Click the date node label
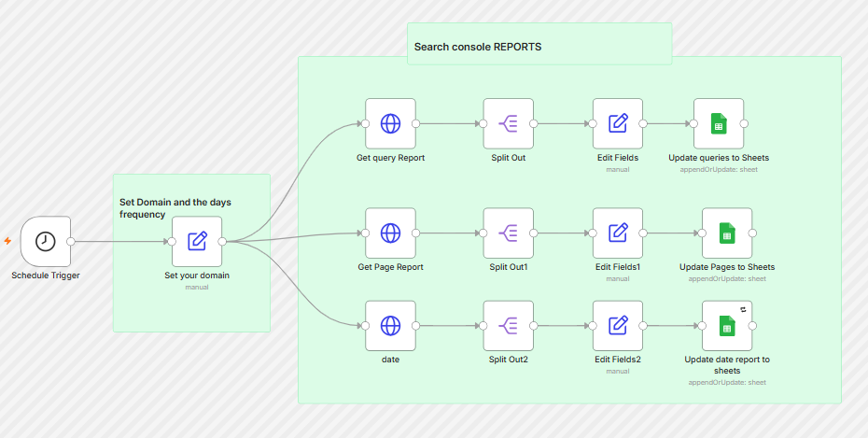The height and width of the screenshot is (438, 868). [x=390, y=360]
